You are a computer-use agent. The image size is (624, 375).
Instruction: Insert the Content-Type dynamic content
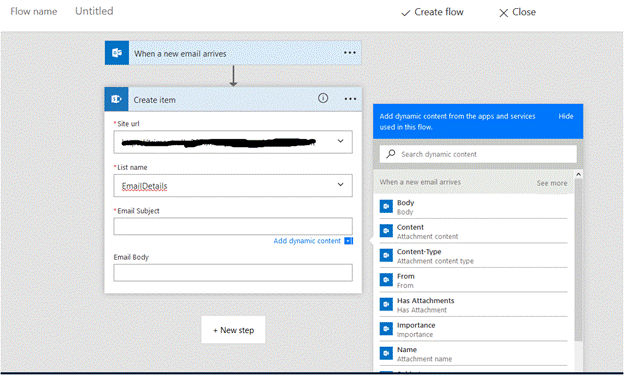[x=473, y=256]
